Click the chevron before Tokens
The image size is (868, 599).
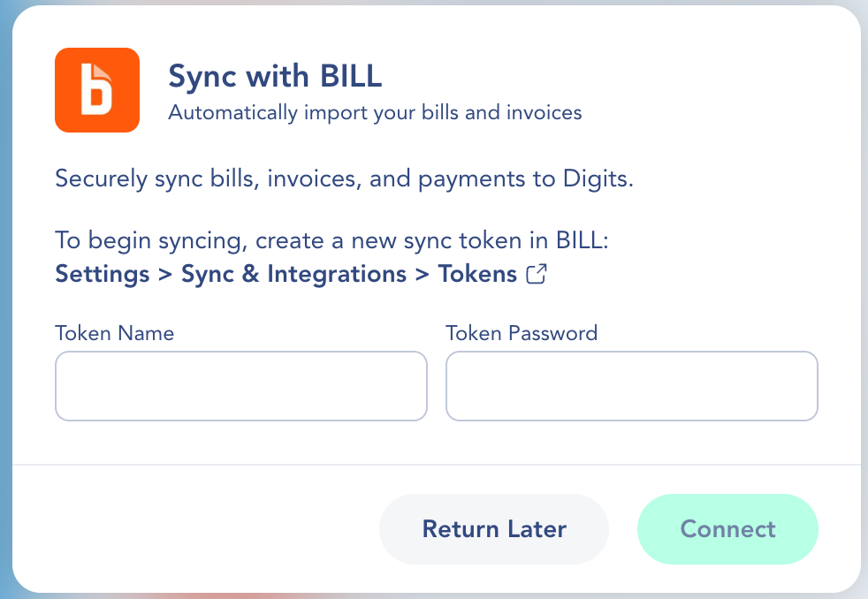click(x=423, y=274)
